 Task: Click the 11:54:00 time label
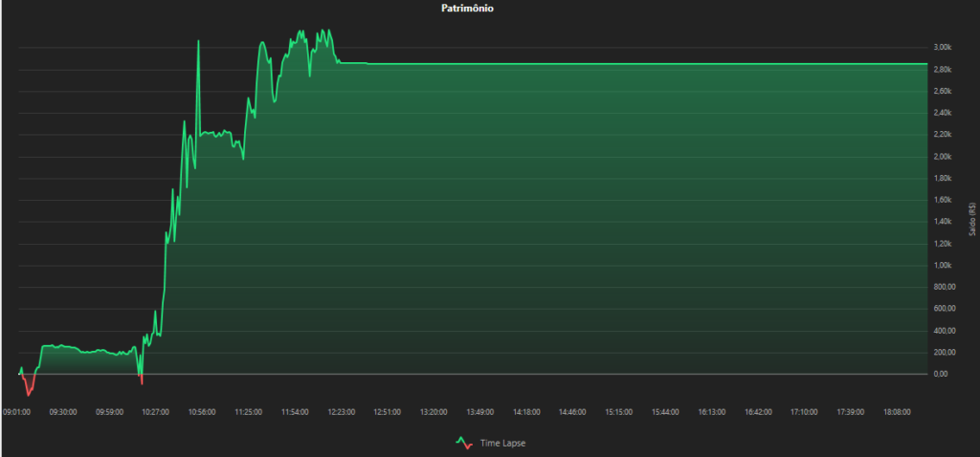(295, 412)
